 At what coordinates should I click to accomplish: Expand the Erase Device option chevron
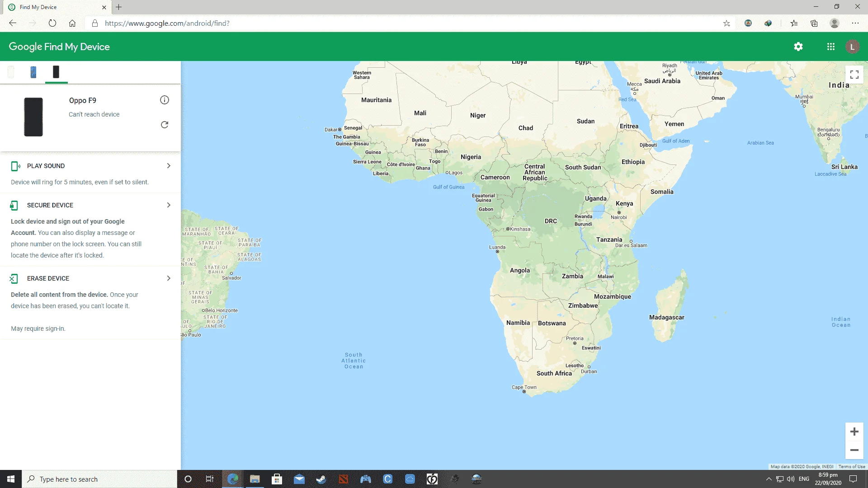(169, 278)
